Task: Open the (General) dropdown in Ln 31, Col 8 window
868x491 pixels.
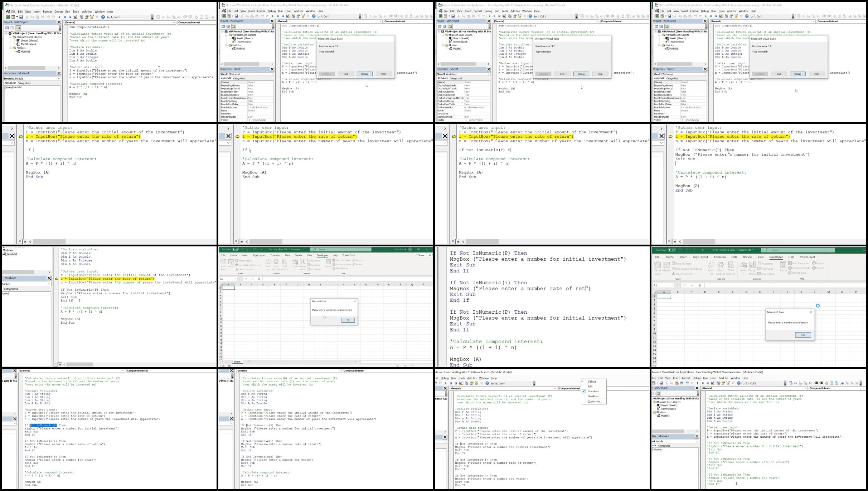Action: pos(806,388)
